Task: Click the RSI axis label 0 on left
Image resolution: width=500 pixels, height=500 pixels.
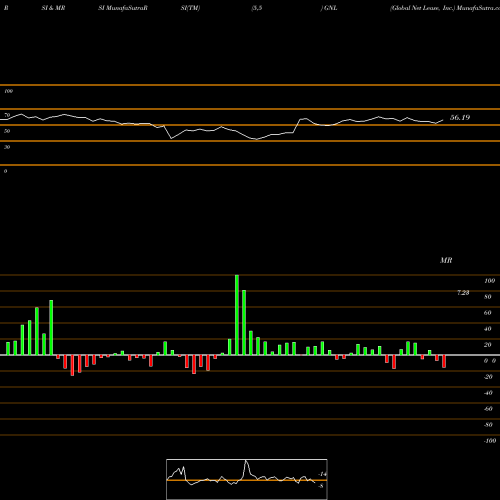Action: click(5, 171)
